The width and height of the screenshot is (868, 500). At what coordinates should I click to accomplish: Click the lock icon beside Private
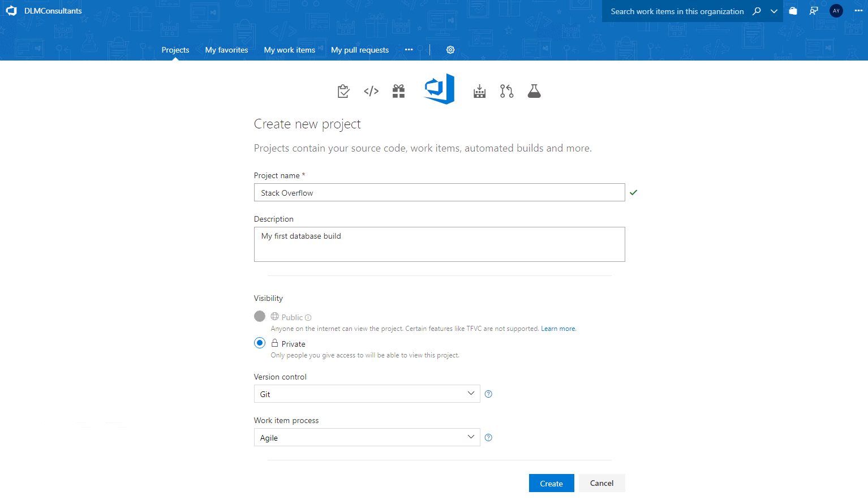point(275,343)
